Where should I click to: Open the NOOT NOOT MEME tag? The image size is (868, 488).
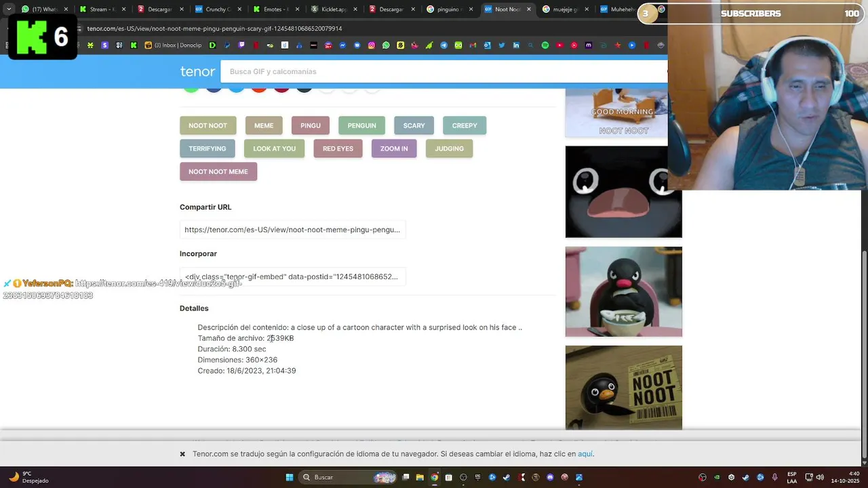(x=218, y=171)
